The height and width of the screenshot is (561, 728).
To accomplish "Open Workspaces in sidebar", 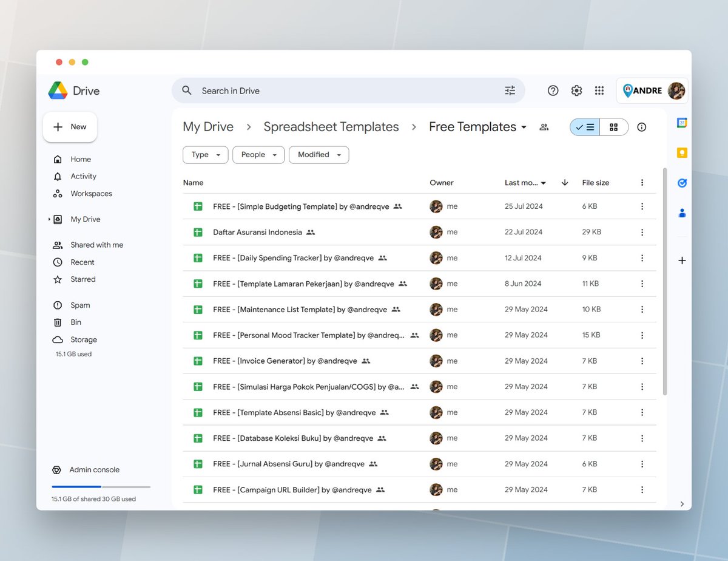I will (91, 194).
